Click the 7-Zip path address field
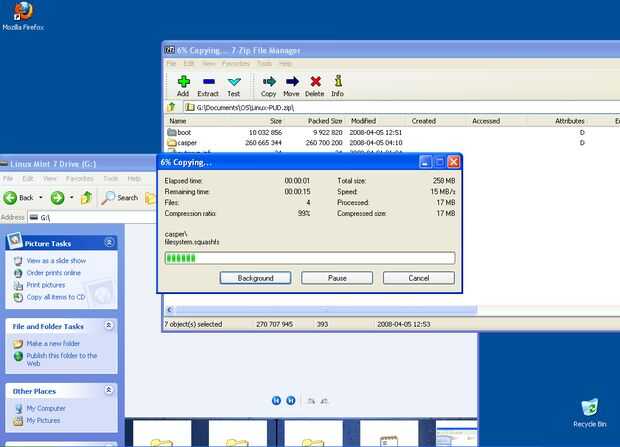 click(x=401, y=107)
